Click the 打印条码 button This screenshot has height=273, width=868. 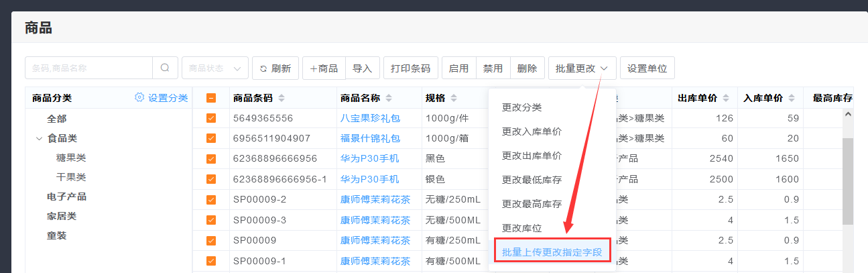tap(411, 68)
